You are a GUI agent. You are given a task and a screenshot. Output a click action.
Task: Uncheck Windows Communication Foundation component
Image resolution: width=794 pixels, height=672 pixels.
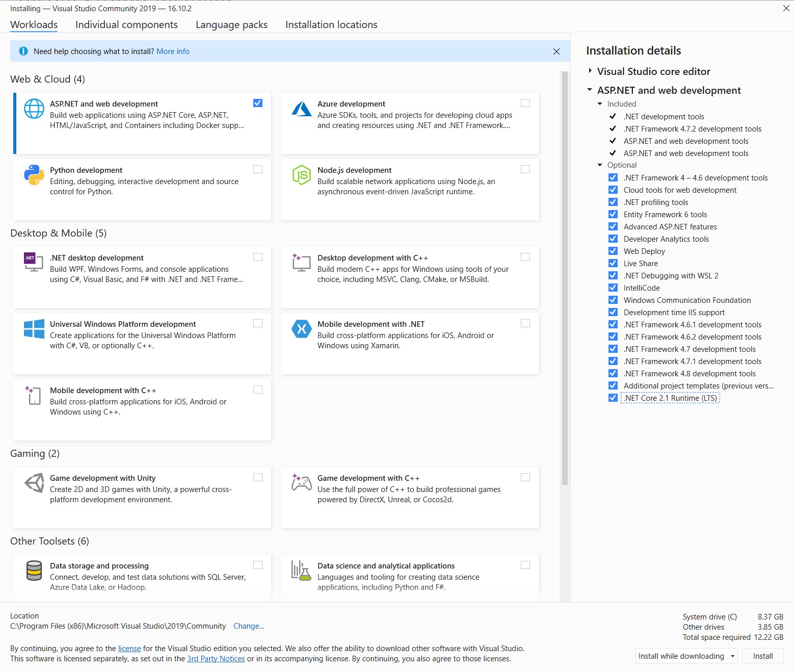613,300
